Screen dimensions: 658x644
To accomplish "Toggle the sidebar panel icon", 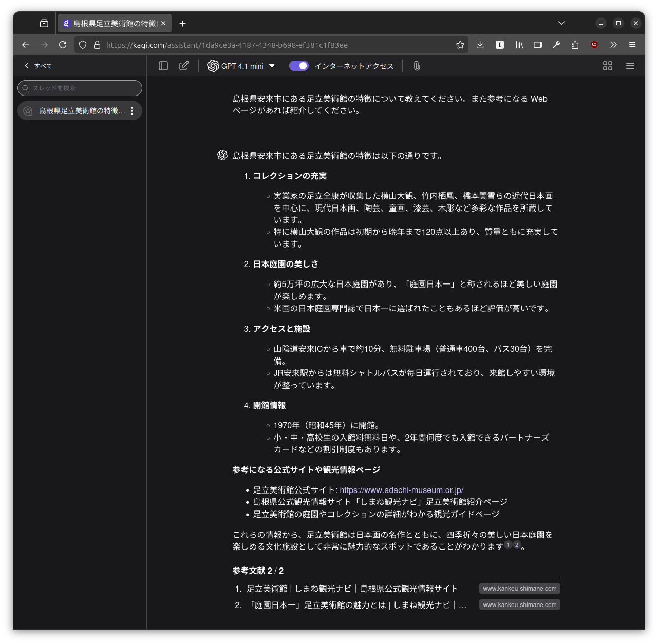I will click(163, 66).
